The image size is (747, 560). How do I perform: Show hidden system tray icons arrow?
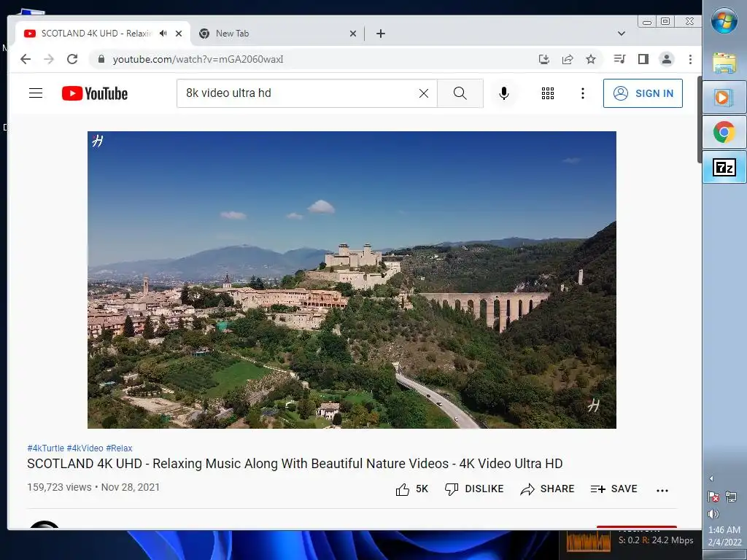coord(711,478)
